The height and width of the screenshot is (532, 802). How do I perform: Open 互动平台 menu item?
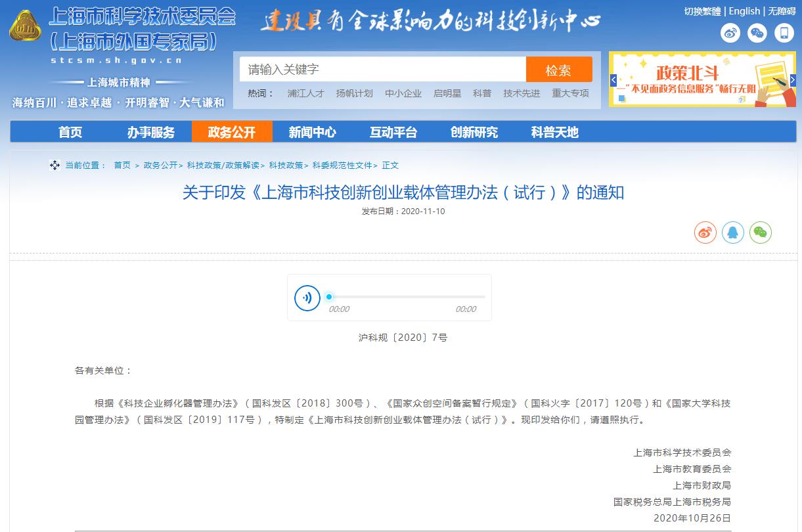pos(393,132)
